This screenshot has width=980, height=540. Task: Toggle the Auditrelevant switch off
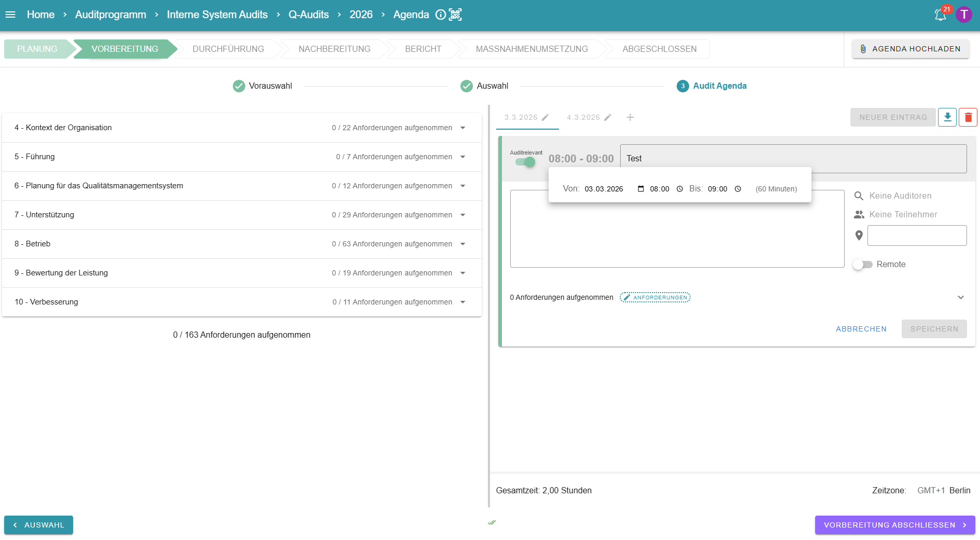pyautogui.click(x=525, y=162)
